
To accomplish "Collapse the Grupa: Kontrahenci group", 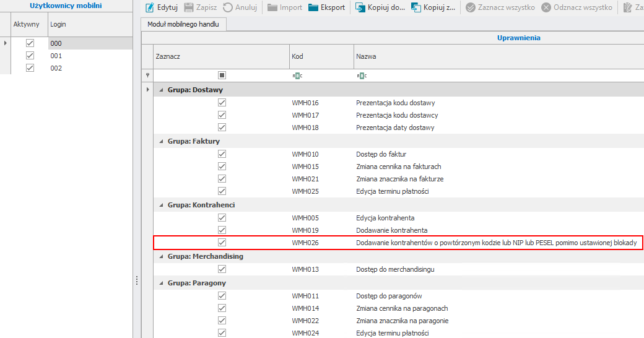I will 160,205.
